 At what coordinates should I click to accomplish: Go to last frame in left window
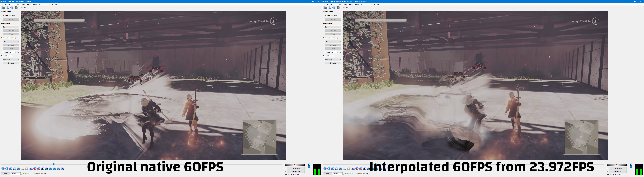point(54,169)
